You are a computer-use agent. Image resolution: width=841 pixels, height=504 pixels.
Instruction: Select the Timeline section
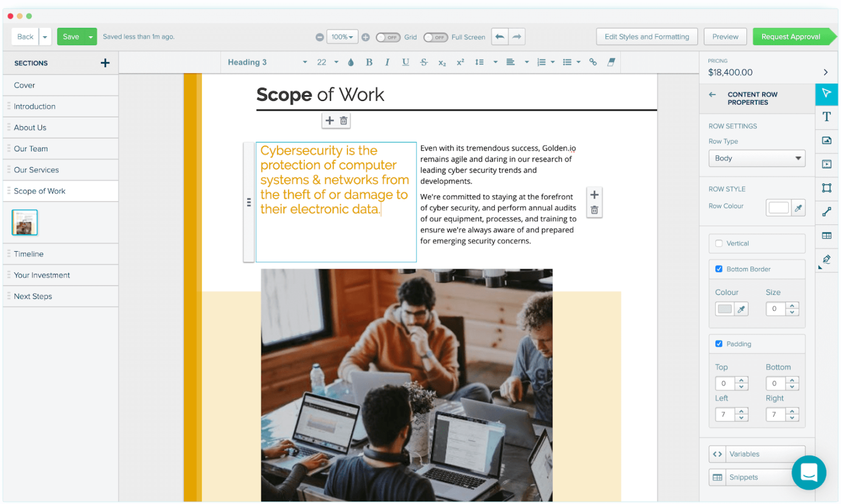pos(29,253)
